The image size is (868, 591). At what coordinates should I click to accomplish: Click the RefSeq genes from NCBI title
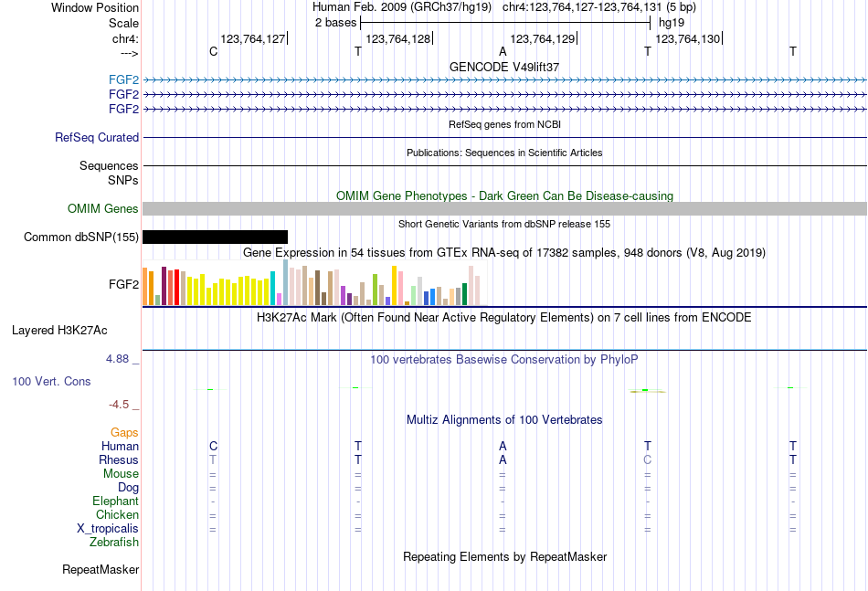504,124
